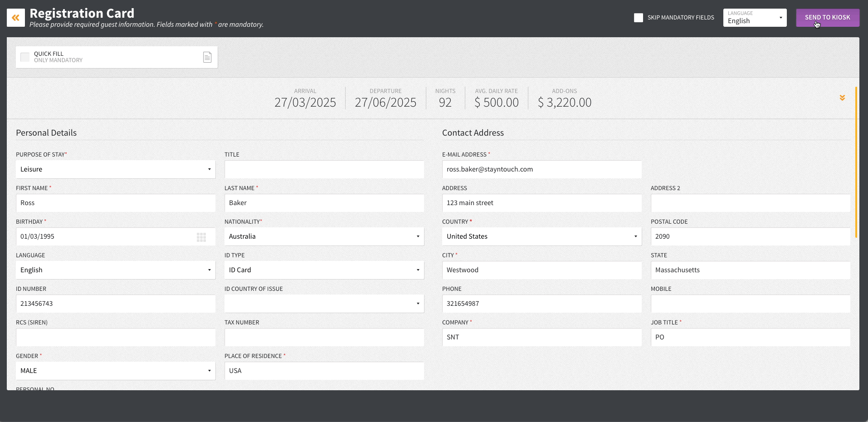Click the Registration Card title
Screen dimensions: 868x422
(82, 13)
